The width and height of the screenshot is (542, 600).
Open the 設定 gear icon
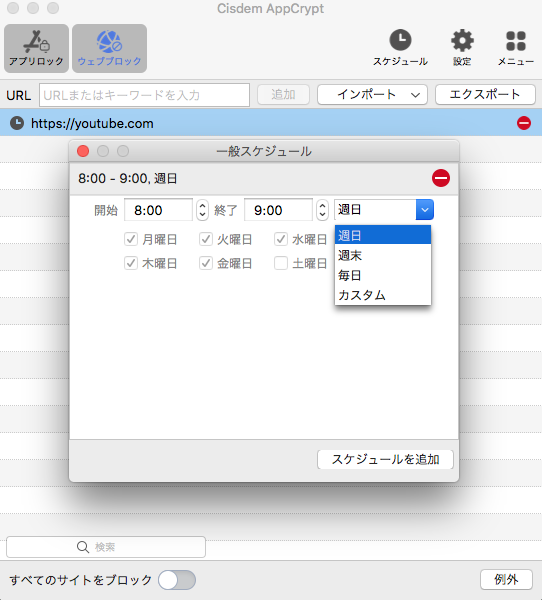pyautogui.click(x=462, y=40)
